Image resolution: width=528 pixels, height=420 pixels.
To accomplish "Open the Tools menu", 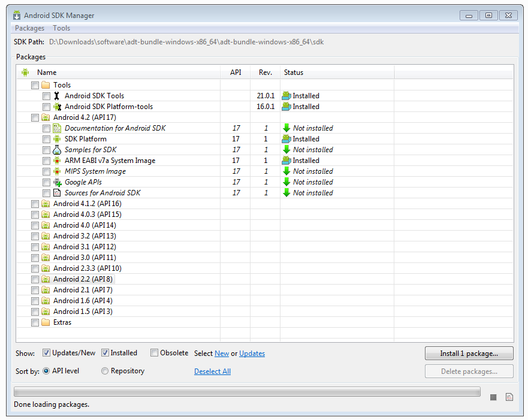I will click(61, 28).
